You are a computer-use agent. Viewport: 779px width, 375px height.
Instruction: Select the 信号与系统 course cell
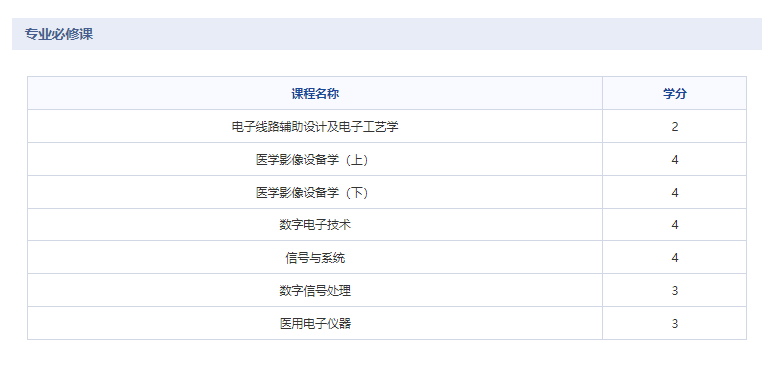point(315,257)
